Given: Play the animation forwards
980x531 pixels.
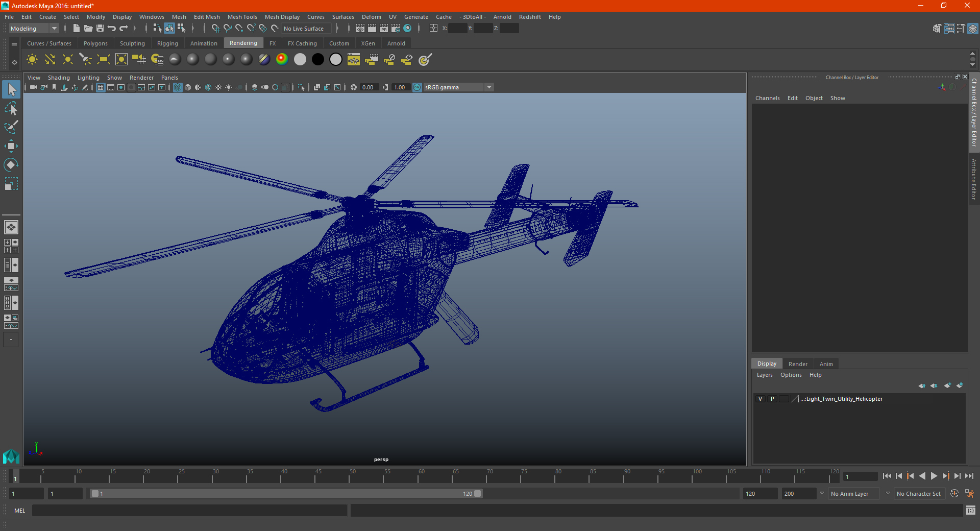Looking at the screenshot, I should tap(934, 476).
